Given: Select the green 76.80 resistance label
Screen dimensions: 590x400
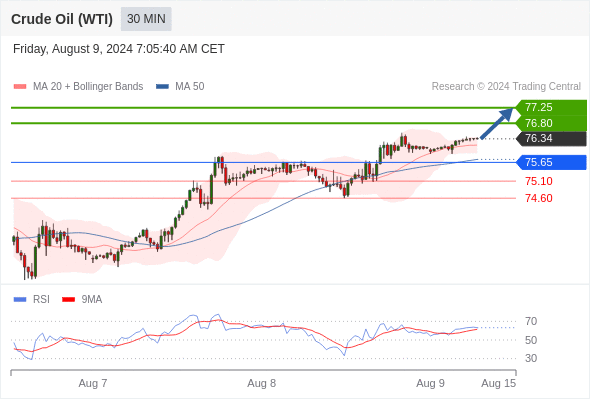Looking at the screenshot, I should (x=551, y=123).
